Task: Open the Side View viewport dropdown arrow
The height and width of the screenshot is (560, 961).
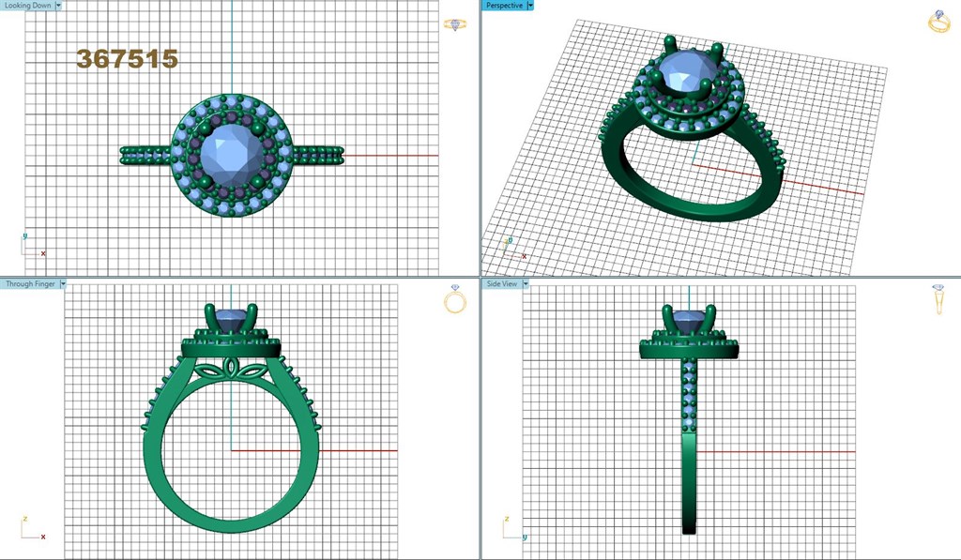Action: [526, 283]
